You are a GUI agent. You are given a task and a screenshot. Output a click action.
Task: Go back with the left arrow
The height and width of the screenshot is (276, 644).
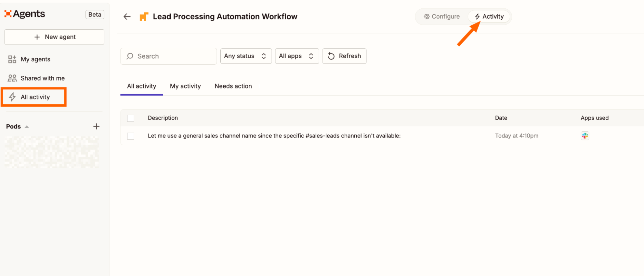(127, 17)
